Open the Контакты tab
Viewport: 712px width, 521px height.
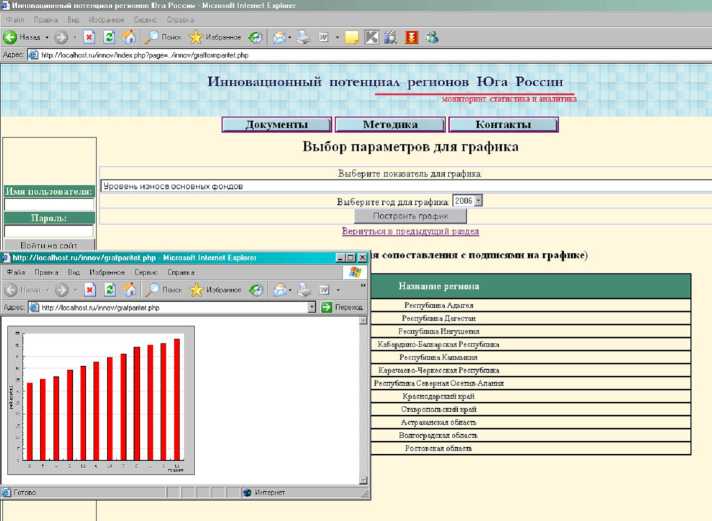coord(503,125)
